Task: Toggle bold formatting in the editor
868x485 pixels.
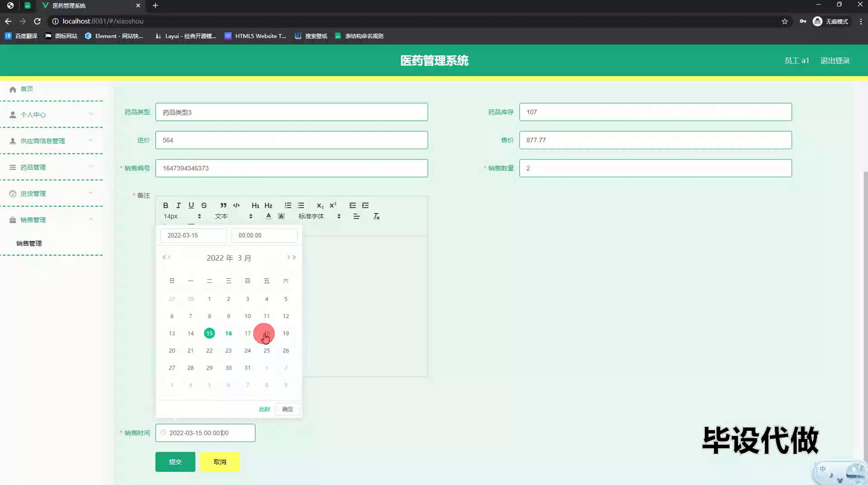Action: pyautogui.click(x=165, y=205)
